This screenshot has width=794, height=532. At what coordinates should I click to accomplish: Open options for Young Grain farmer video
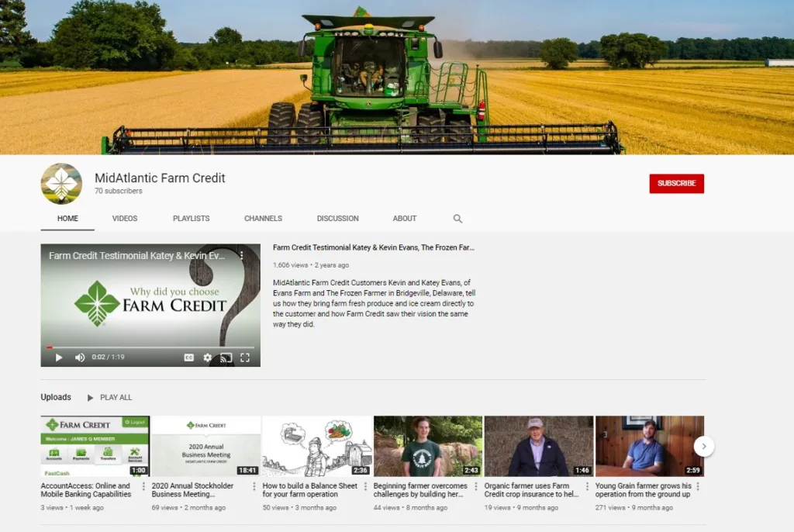699,486
